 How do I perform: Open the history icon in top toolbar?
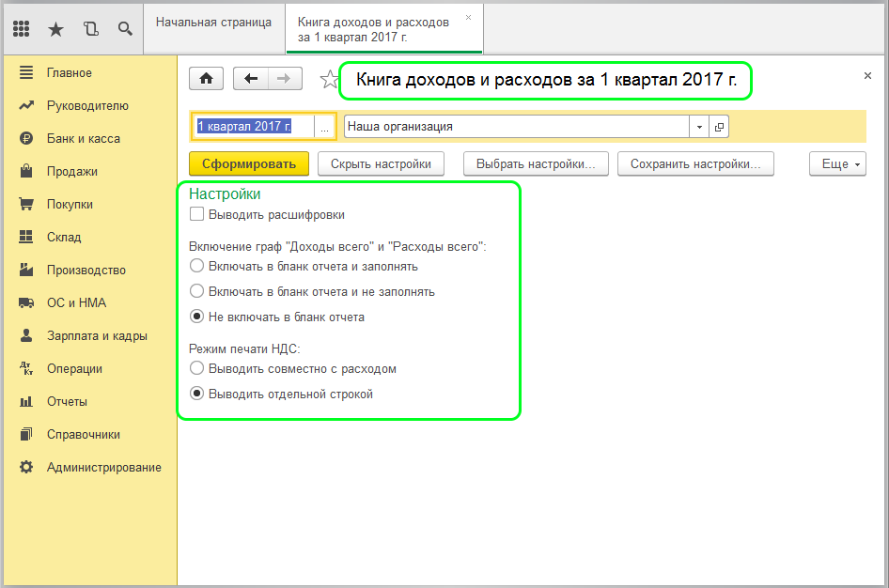(90, 29)
